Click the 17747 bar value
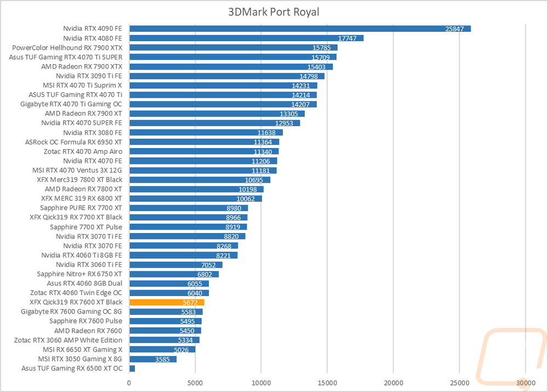 pos(347,38)
